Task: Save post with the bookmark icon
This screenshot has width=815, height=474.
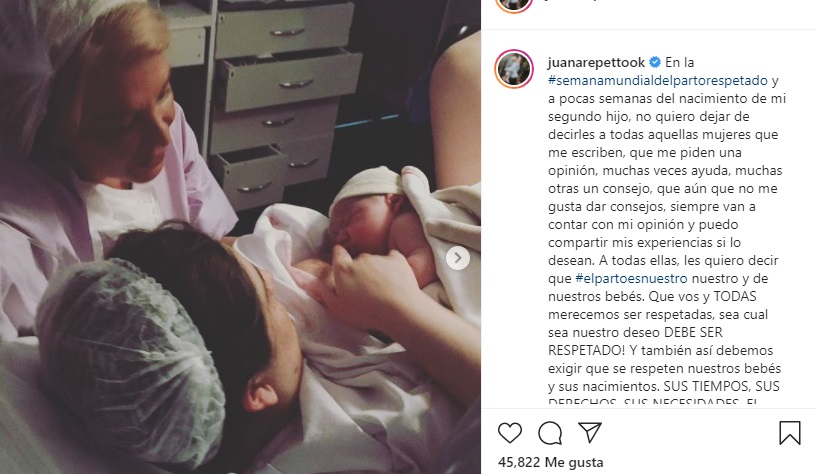Action: [790, 432]
